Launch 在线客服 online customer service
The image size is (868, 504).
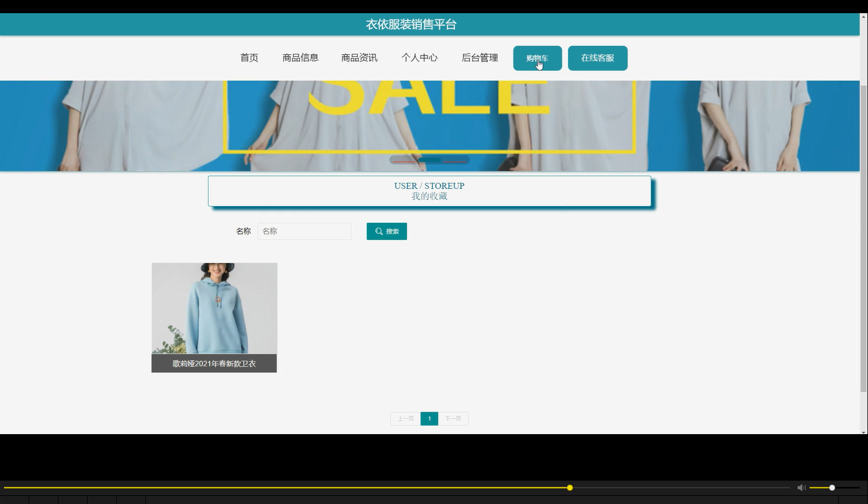(597, 58)
